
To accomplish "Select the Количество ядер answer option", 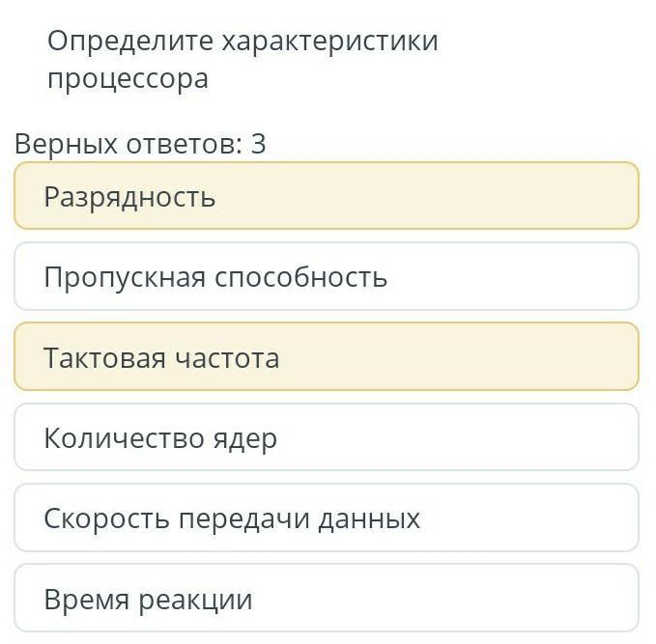I will point(327,437).
